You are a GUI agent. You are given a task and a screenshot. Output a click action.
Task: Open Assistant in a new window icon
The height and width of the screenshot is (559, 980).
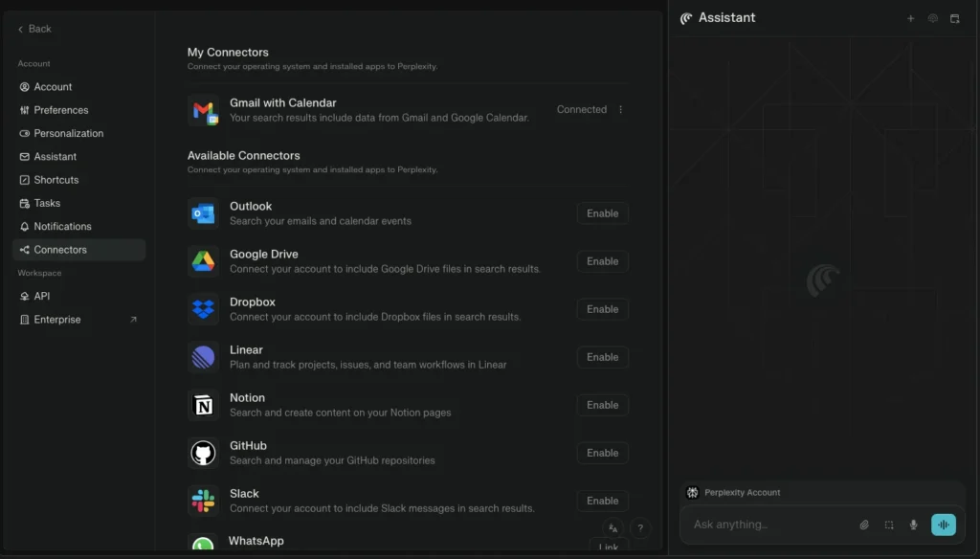tap(954, 18)
